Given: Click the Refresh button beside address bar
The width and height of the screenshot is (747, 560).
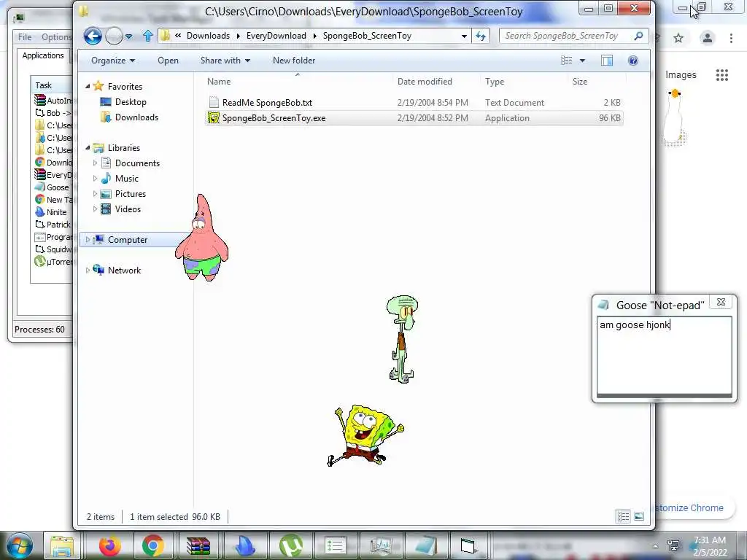Looking at the screenshot, I should point(480,36).
